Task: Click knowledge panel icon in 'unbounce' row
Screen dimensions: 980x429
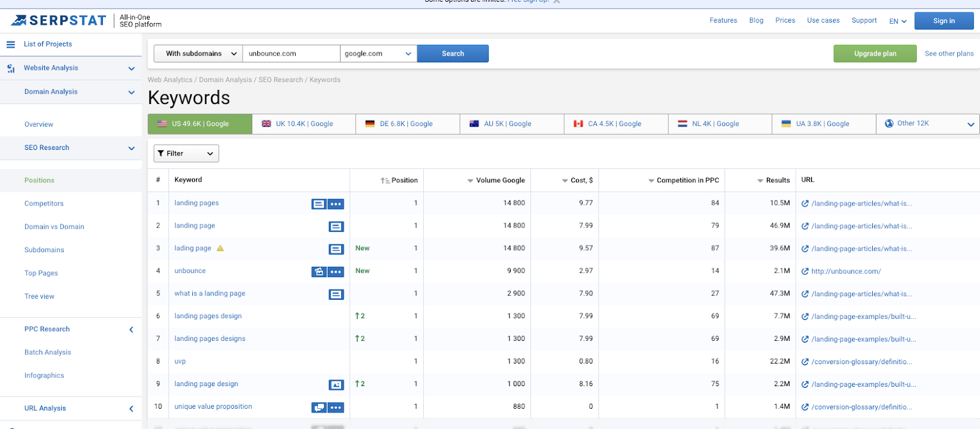Action: pos(318,272)
